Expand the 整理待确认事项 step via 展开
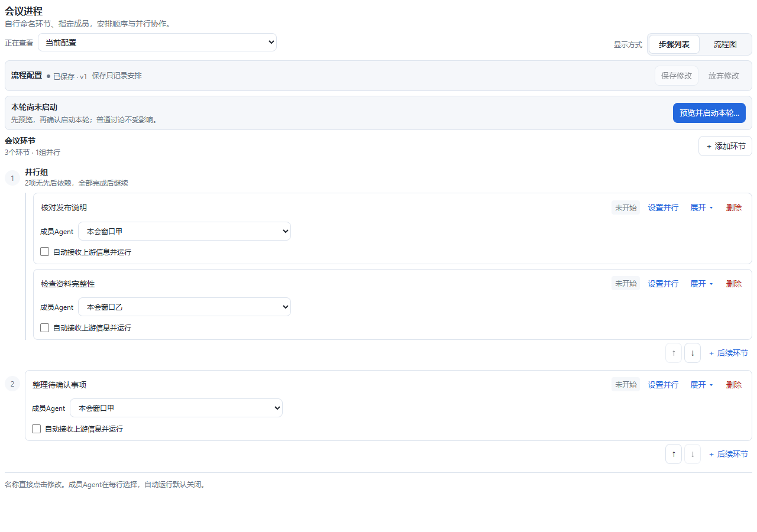Screen dimensions: 757x532 [x=702, y=385]
